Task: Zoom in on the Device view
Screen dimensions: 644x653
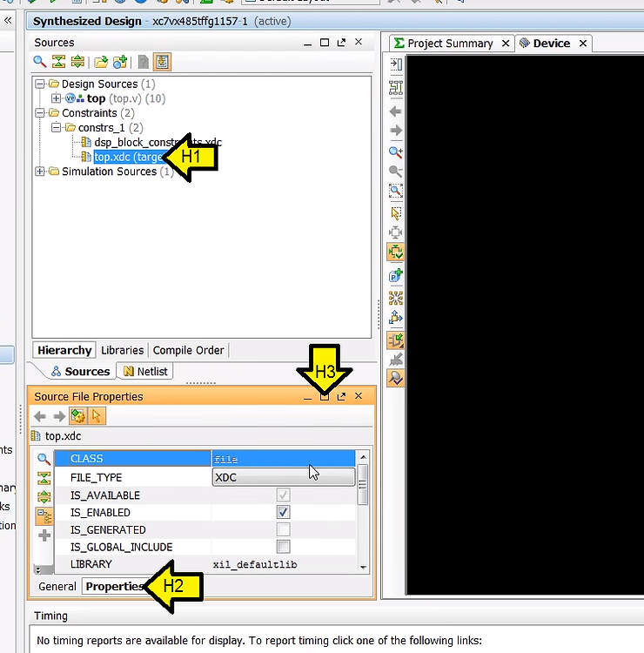Action: pos(396,151)
